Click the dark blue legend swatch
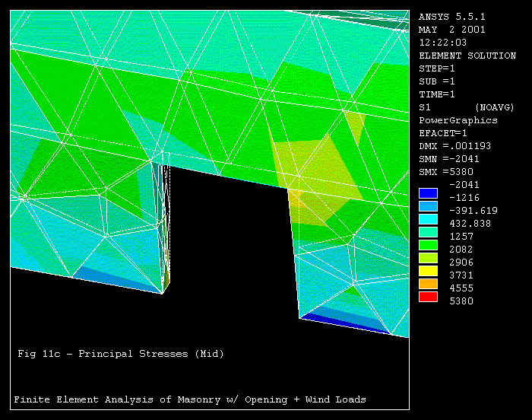 [x=429, y=192]
